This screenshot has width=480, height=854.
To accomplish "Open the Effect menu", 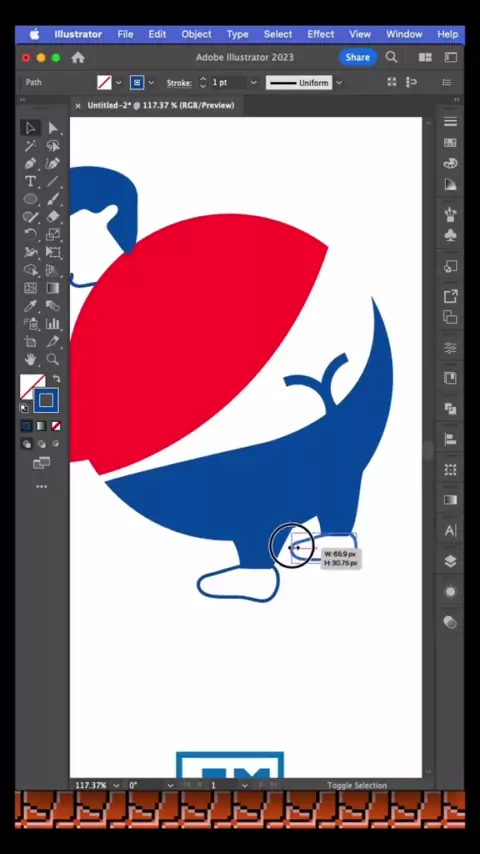I will click(321, 34).
